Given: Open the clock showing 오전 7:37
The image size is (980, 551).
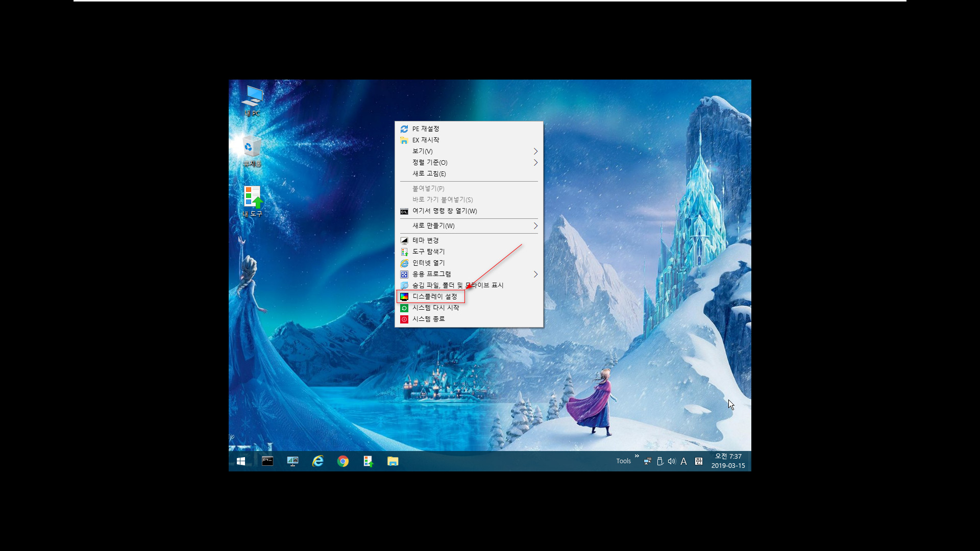Looking at the screenshot, I should click(x=728, y=461).
